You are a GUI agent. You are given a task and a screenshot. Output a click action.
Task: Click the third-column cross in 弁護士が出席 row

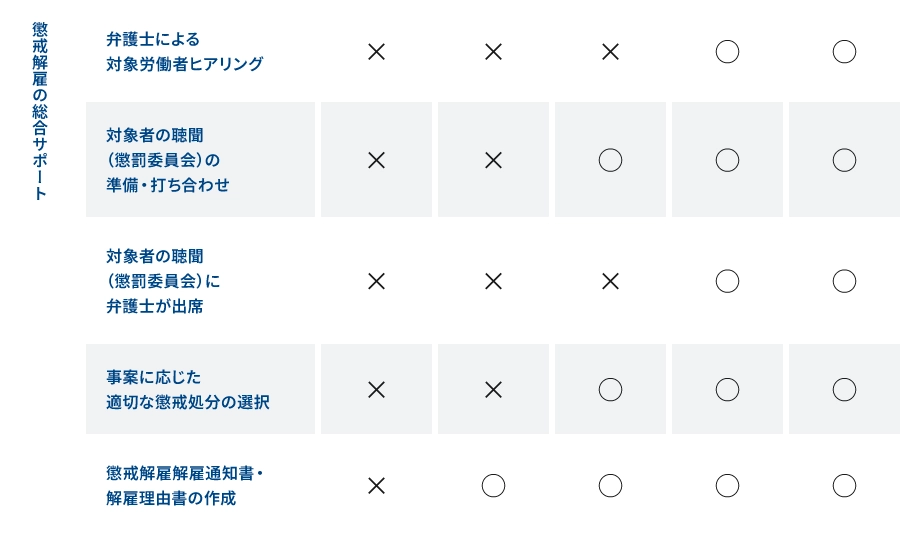(x=610, y=281)
